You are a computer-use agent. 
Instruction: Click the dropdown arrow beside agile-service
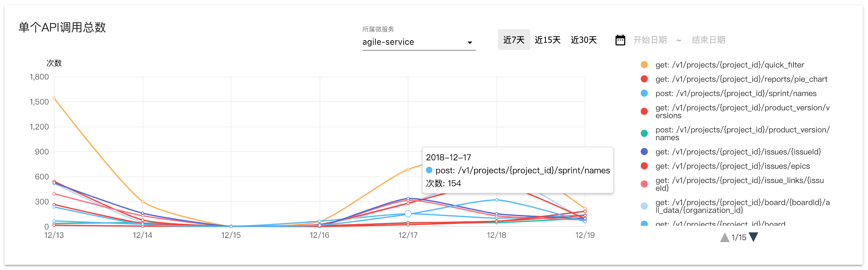(469, 43)
